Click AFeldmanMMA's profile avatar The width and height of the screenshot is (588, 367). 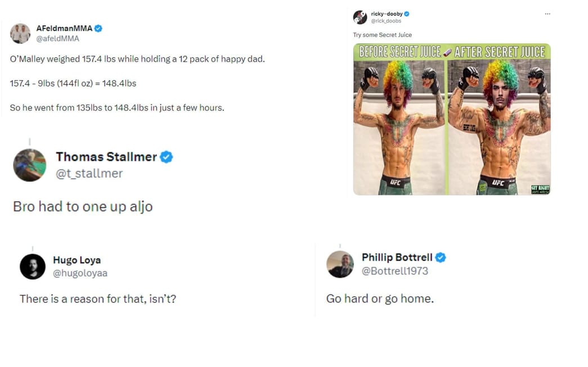[20, 34]
